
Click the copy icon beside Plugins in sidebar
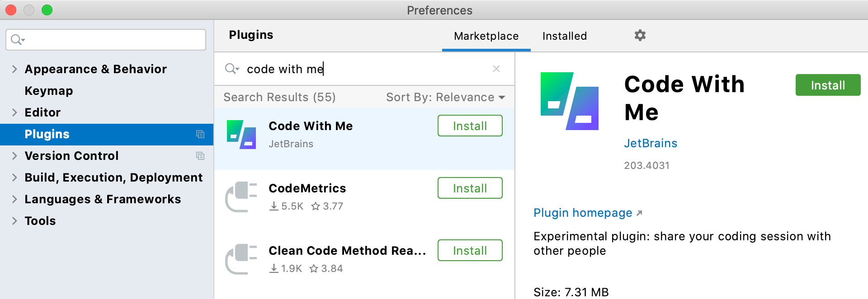click(x=200, y=134)
